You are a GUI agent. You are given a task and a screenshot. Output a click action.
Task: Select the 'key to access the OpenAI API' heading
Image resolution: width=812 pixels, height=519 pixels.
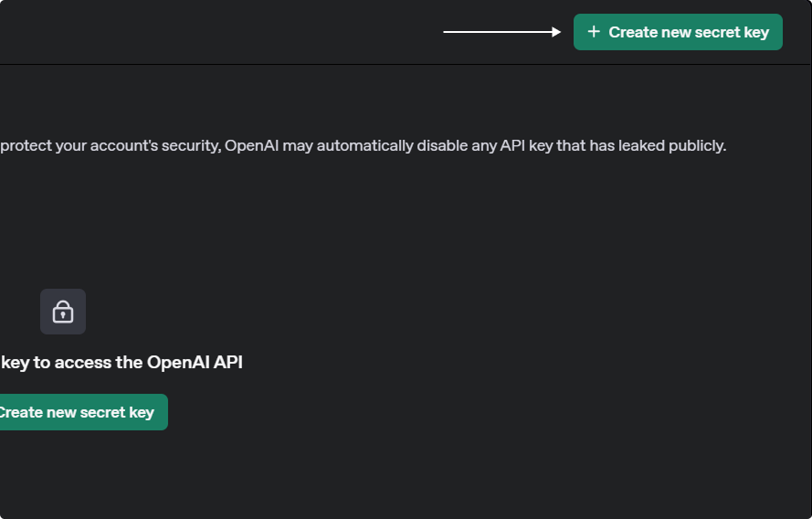coord(121,363)
